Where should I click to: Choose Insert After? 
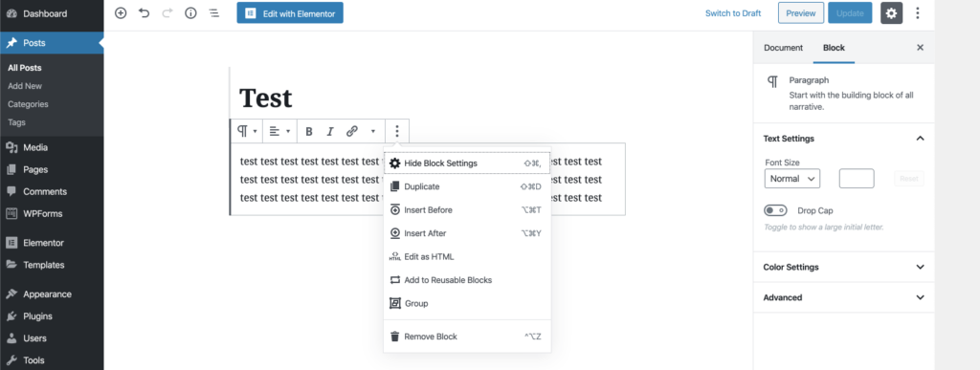467,233
